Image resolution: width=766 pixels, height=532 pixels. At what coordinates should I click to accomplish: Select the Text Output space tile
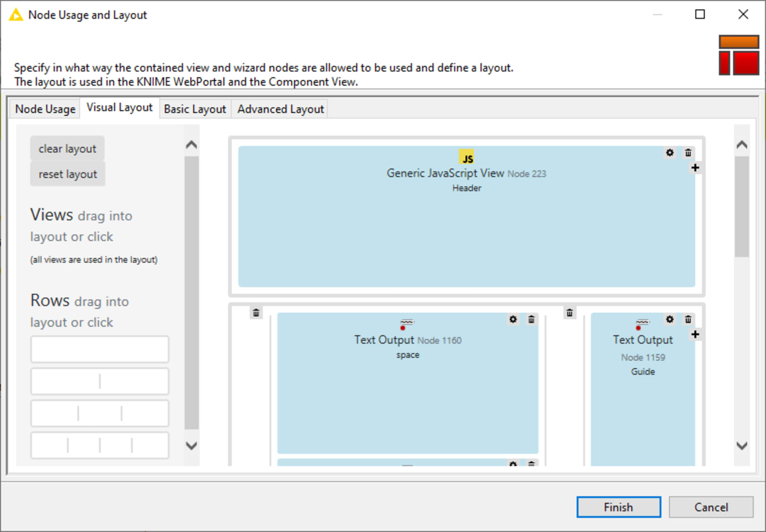[x=407, y=383]
